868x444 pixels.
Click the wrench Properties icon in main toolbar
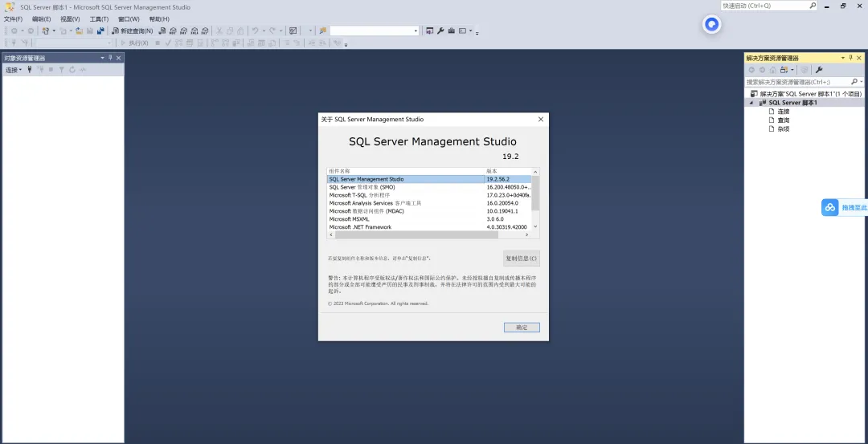point(440,31)
